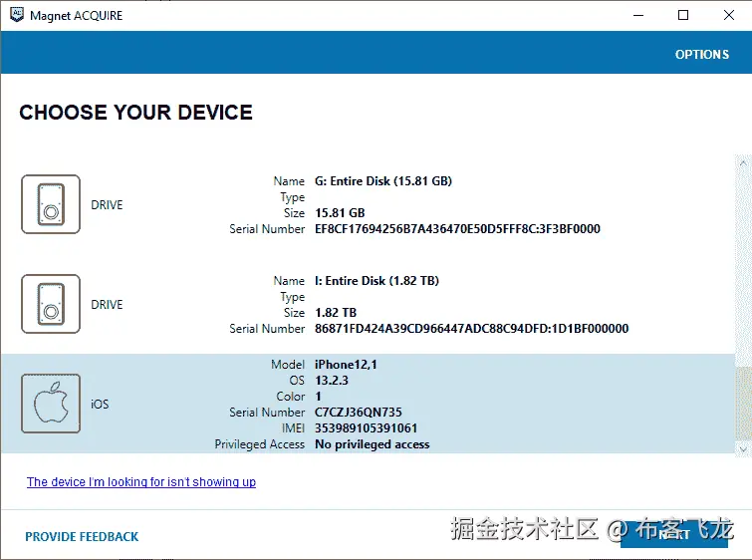The height and width of the screenshot is (560, 752).
Task: Select the G: drive device icon
Action: [51, 204]
